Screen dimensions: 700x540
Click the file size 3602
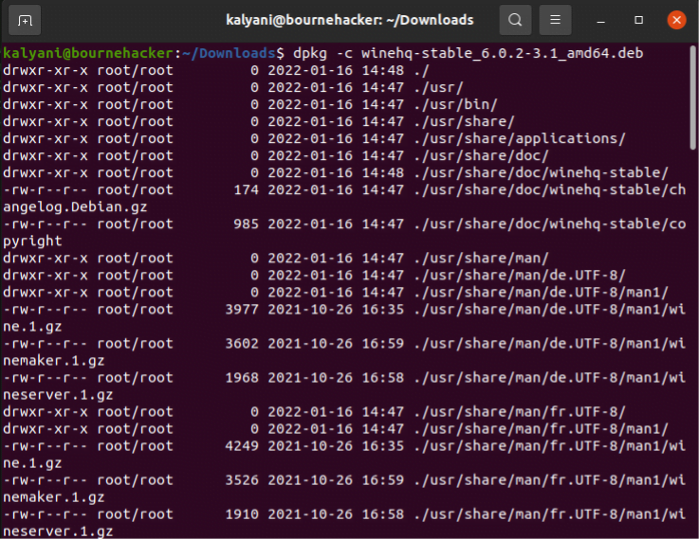click(x=242, y=344)
